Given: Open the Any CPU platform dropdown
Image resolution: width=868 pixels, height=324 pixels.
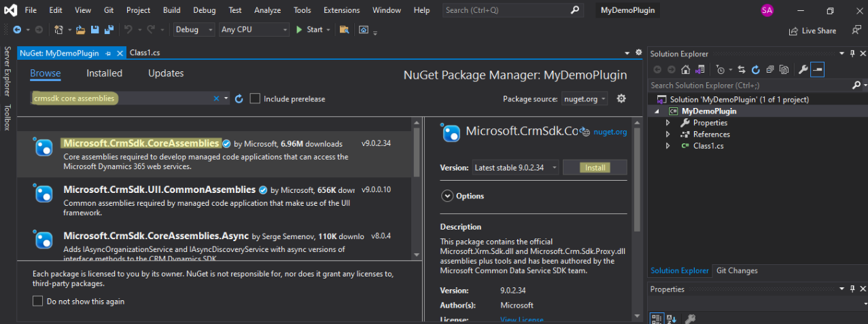Looking at the screenshot, I should [x=254, y=30].
